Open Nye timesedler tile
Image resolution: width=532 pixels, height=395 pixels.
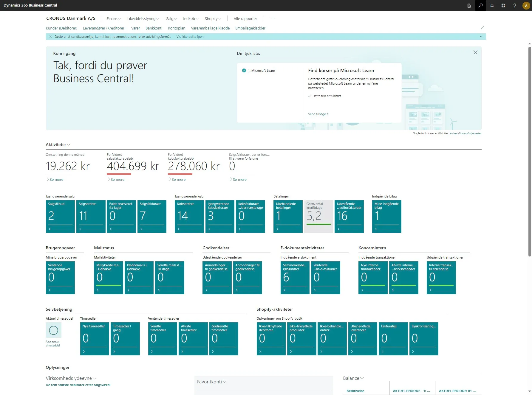pos(95,339)
